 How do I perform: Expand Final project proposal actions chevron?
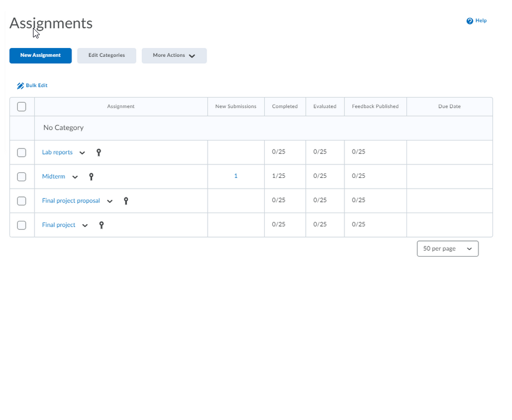point(109,201)
